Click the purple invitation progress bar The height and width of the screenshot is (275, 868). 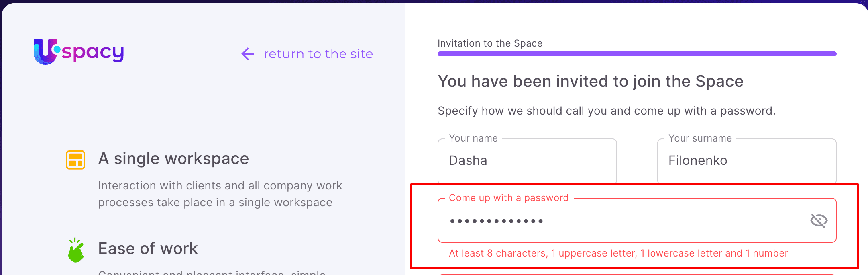tap(637, 54)
